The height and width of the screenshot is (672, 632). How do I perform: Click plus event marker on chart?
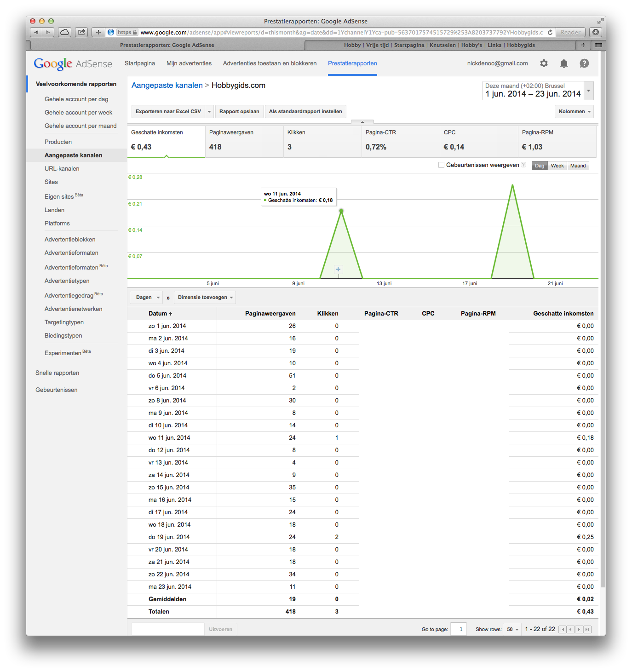[339, 270]
